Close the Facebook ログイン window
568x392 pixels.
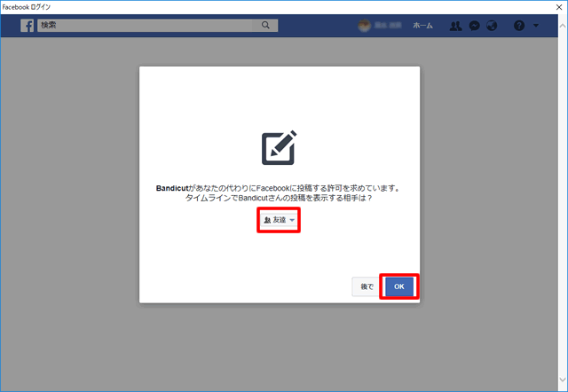(559, 7)
